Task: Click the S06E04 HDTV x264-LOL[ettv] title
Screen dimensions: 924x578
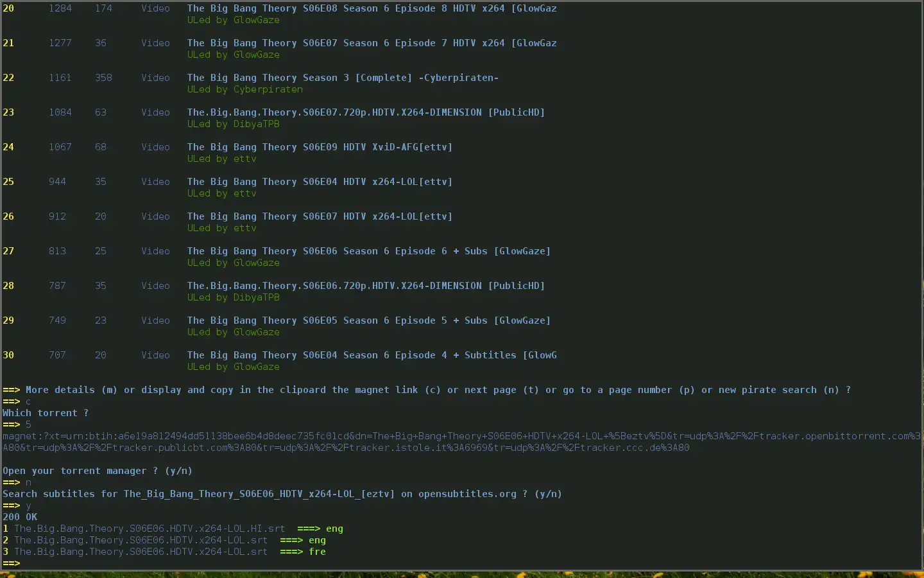Action: coord(320,182)
